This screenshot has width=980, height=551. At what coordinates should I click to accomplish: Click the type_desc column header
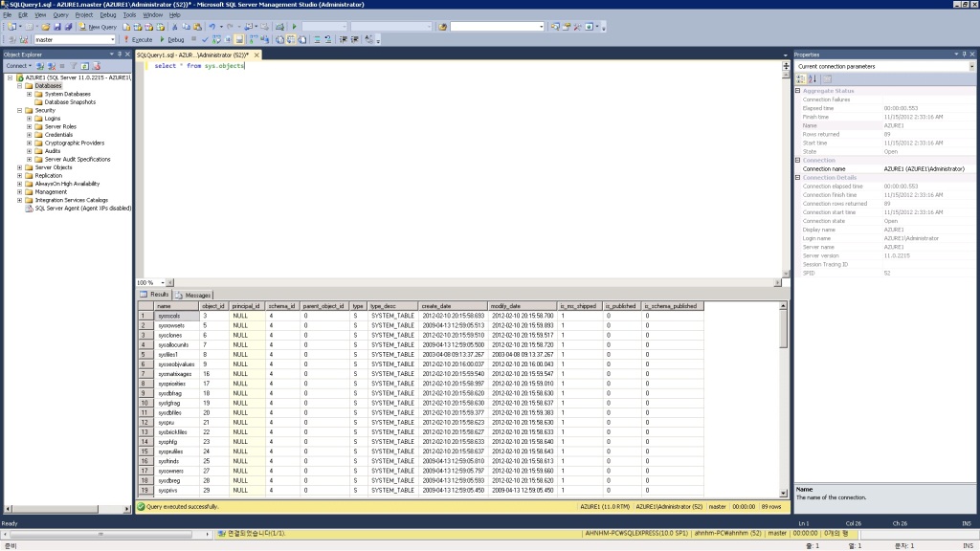tap(393, 306)
